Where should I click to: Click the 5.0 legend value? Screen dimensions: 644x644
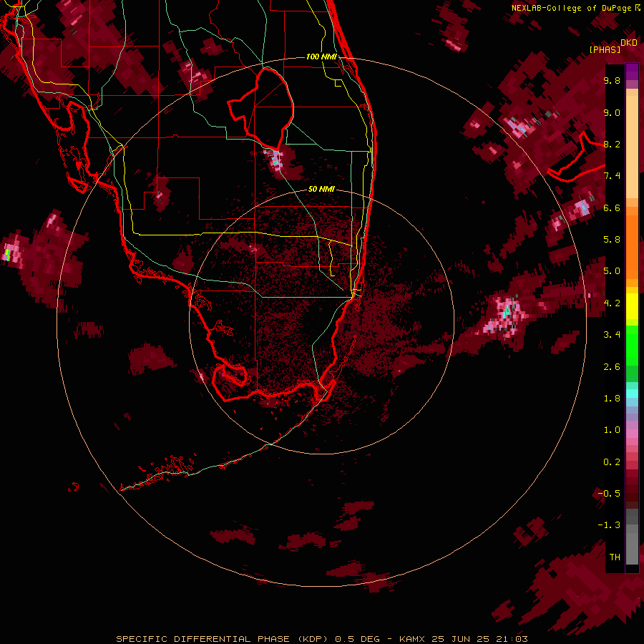(x=612, y=271)
